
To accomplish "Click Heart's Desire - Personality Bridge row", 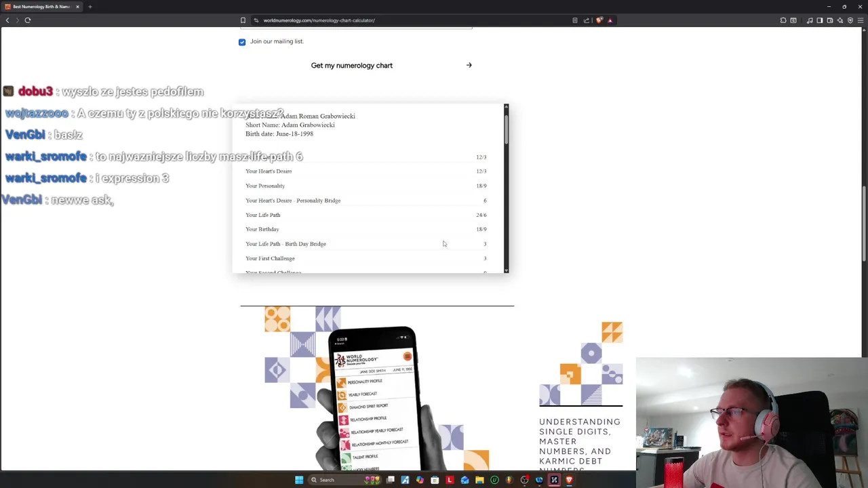I will (366, 201).
